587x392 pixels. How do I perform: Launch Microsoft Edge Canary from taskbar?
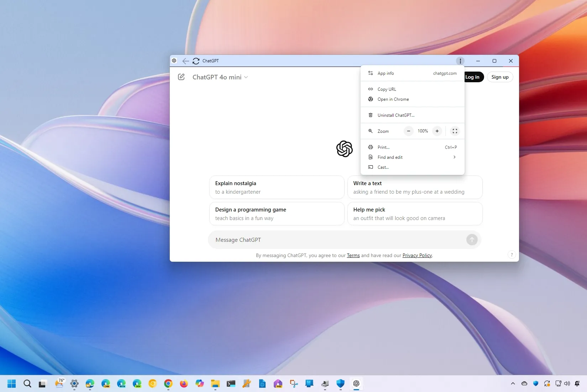click(106, 383)
